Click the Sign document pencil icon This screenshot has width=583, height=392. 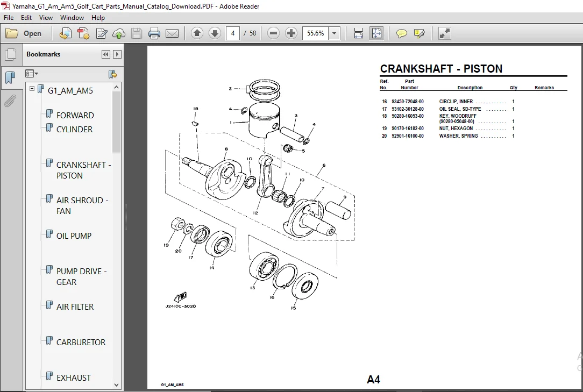point(101,33)
